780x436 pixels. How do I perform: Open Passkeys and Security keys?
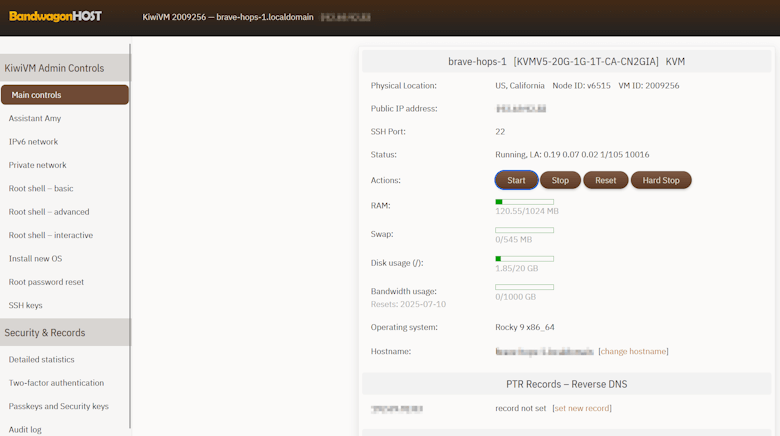click(x=59, y=406)
